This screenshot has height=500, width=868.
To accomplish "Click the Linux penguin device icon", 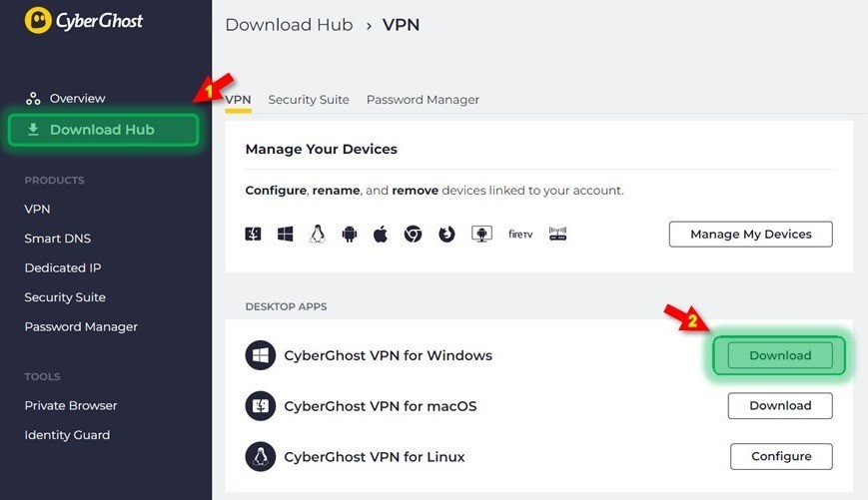I will point(318,234).
